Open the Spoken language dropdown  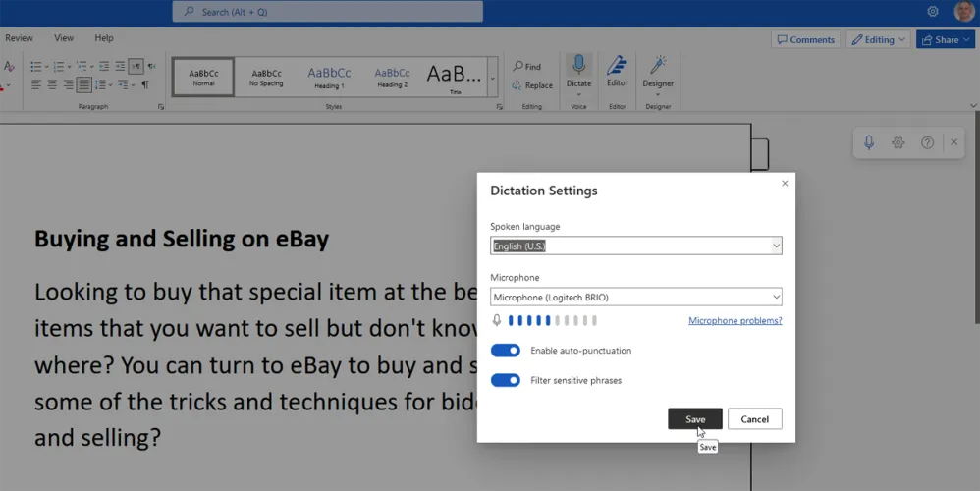click(x=636, y=245)
